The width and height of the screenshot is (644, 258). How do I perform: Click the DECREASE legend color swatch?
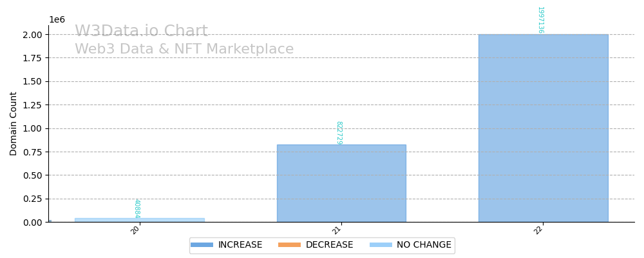(x=289, y=245)
